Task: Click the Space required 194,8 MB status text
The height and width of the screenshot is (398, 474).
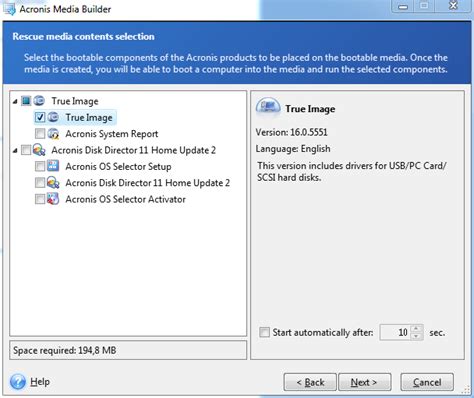Action: (65, 350)
